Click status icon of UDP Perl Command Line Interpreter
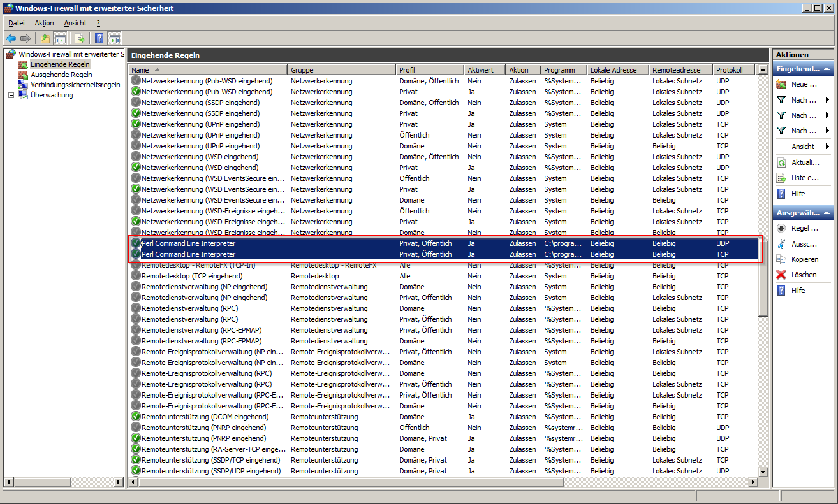Image resolution: width=838 pixels, height=504 pixels. tap(136, 243)
